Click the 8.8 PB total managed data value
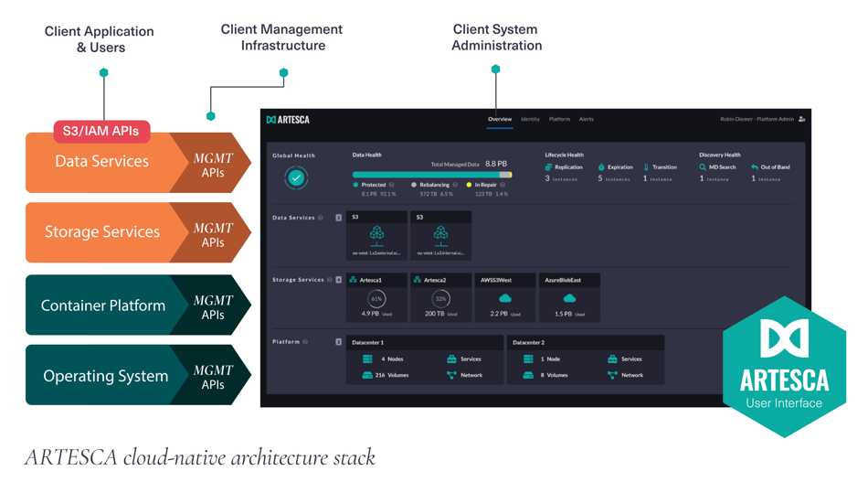This screenshot has height=482, width=868. (496, 164)
